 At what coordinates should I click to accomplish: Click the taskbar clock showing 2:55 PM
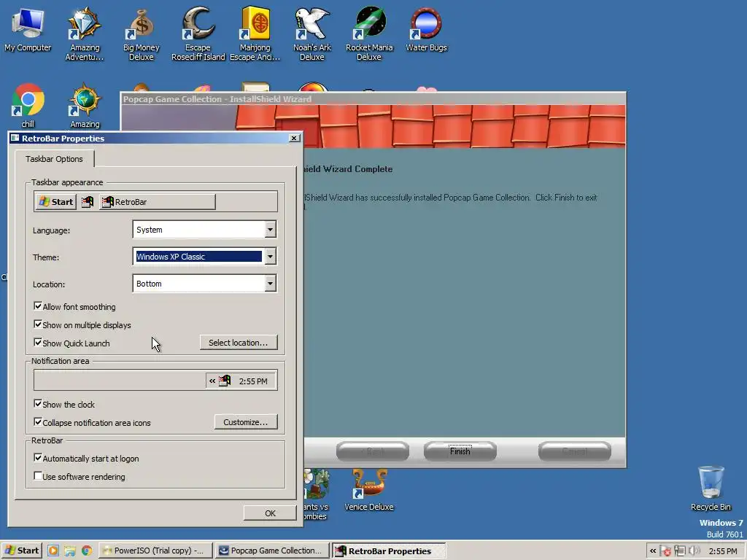click(723, 551)
